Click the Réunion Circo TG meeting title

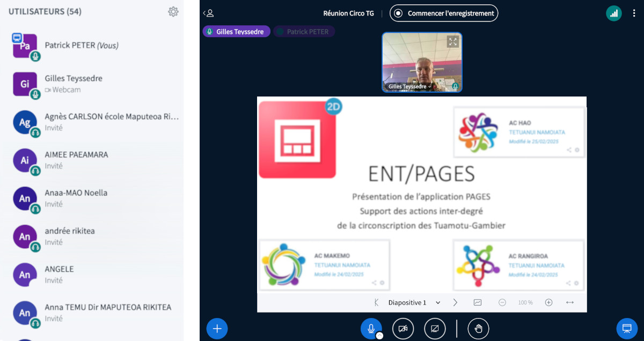click(x=349, y=13)
